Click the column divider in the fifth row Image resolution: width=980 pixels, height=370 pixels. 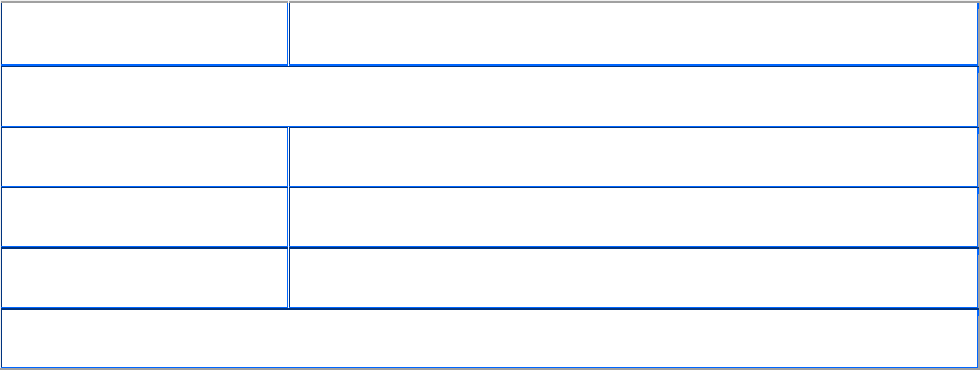click(288, 277)
